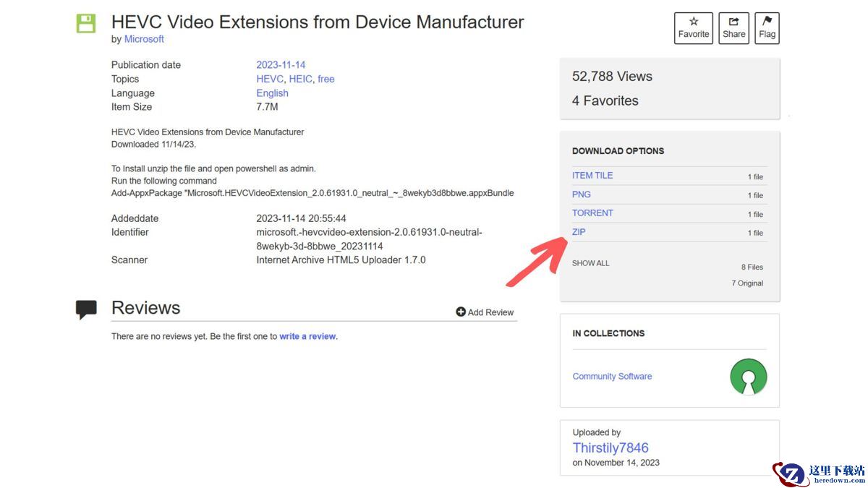Click the green floppy disk software icon
868x488 pixels.
click(x=86, y=23)
